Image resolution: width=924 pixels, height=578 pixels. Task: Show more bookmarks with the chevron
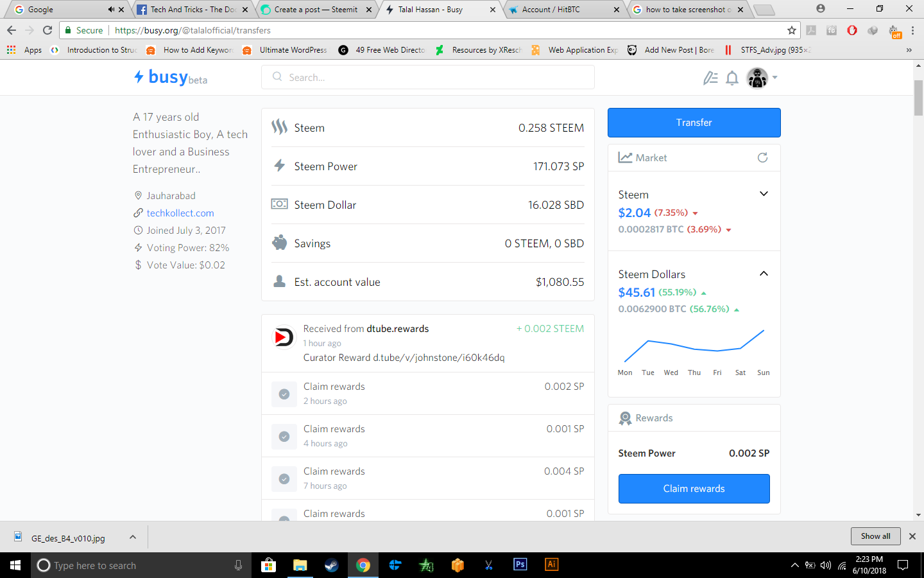pos(909,50)
